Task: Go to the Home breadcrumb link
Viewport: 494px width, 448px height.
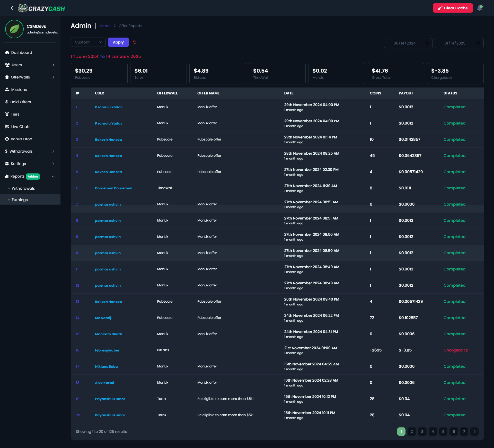Action: coord(105,26)
